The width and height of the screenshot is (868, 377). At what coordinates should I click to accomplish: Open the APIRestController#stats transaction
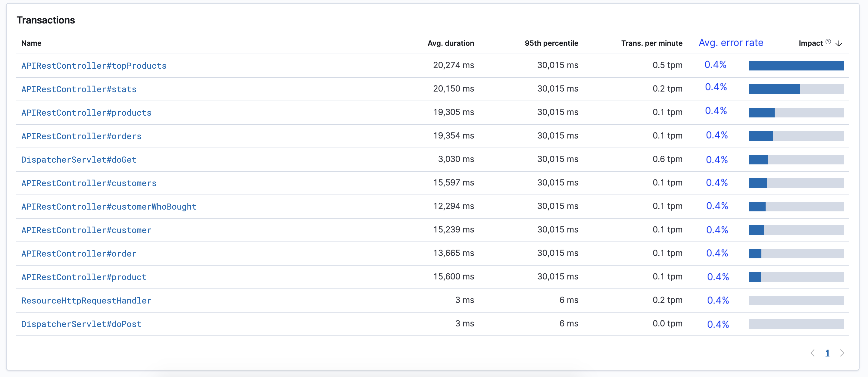[79, 89]
